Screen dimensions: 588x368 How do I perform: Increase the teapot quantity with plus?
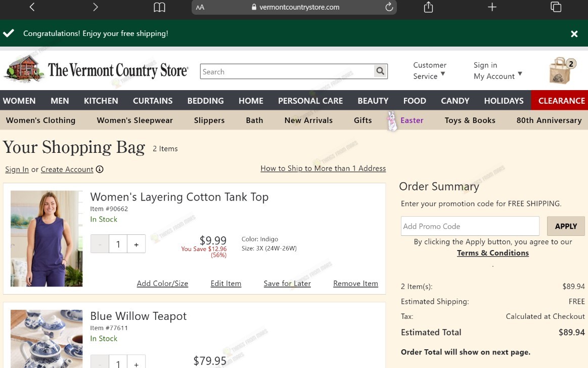[x=136, y=362]
